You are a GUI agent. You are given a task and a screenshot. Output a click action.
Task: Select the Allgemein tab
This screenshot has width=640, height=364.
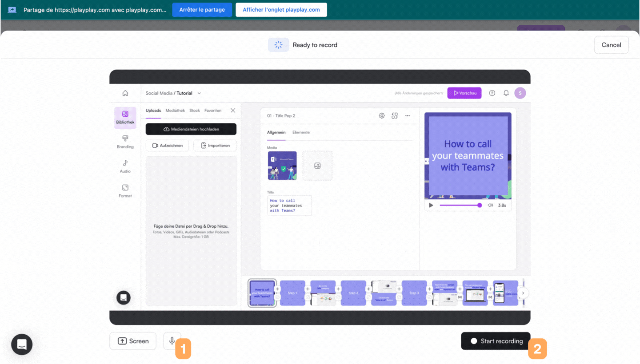coord(276,132)
